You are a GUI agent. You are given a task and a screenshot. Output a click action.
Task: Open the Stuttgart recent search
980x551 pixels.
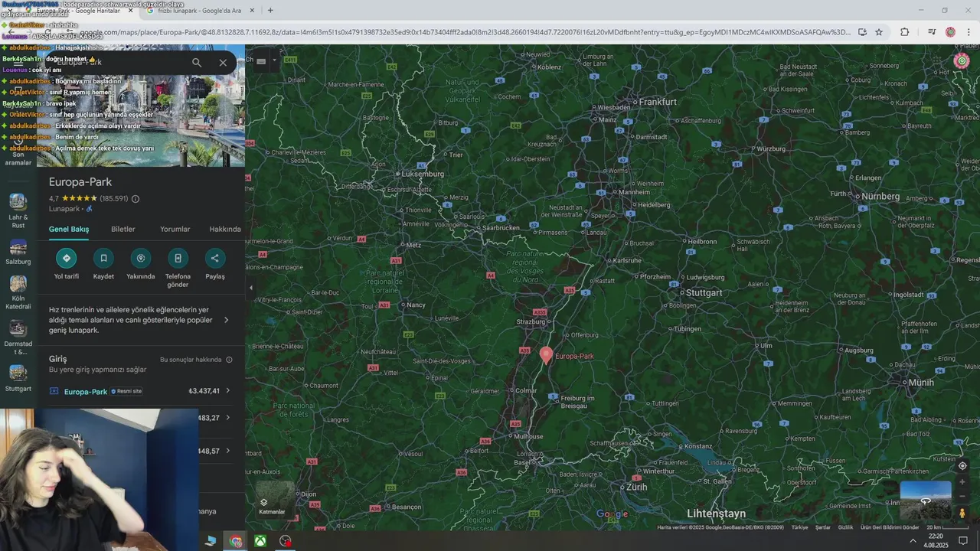[18, 378]
